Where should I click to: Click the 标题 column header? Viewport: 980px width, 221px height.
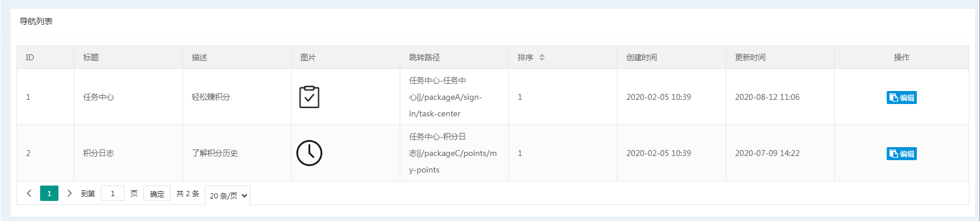point(91,57)
